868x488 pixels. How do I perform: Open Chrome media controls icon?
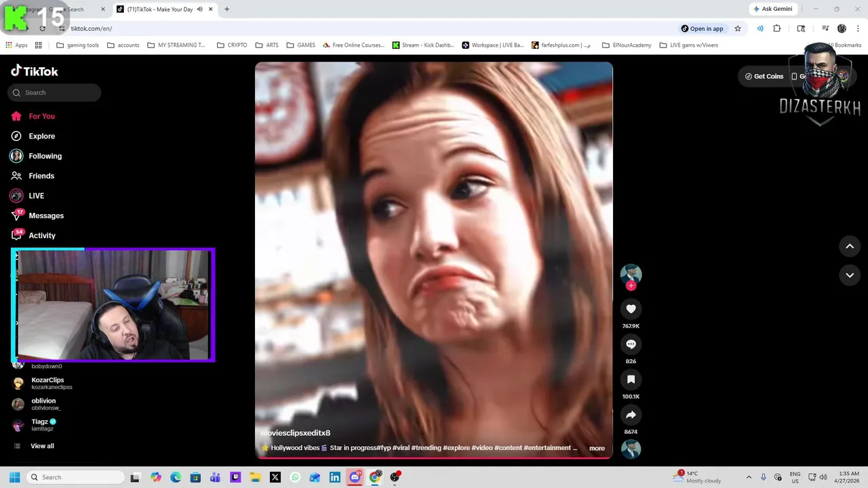click(x=825, y=28)
